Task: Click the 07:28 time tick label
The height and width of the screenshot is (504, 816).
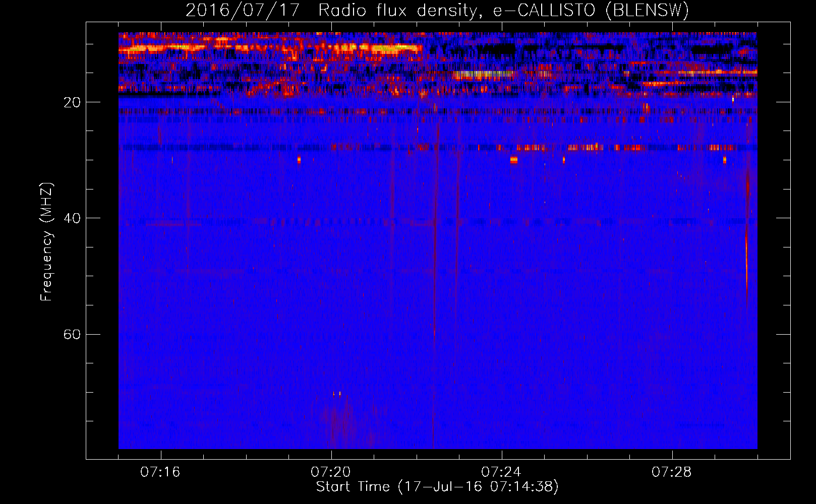Action: (672, 472)
